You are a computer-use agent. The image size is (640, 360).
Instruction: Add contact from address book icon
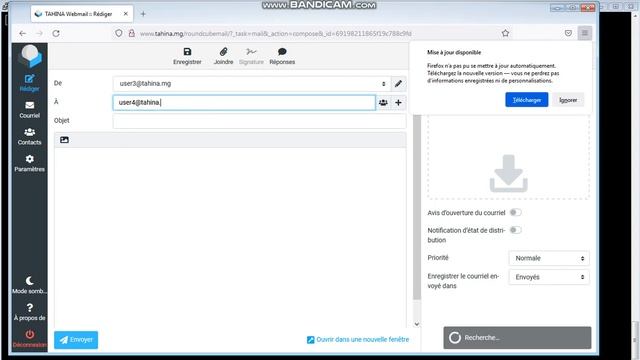[383, 102]
